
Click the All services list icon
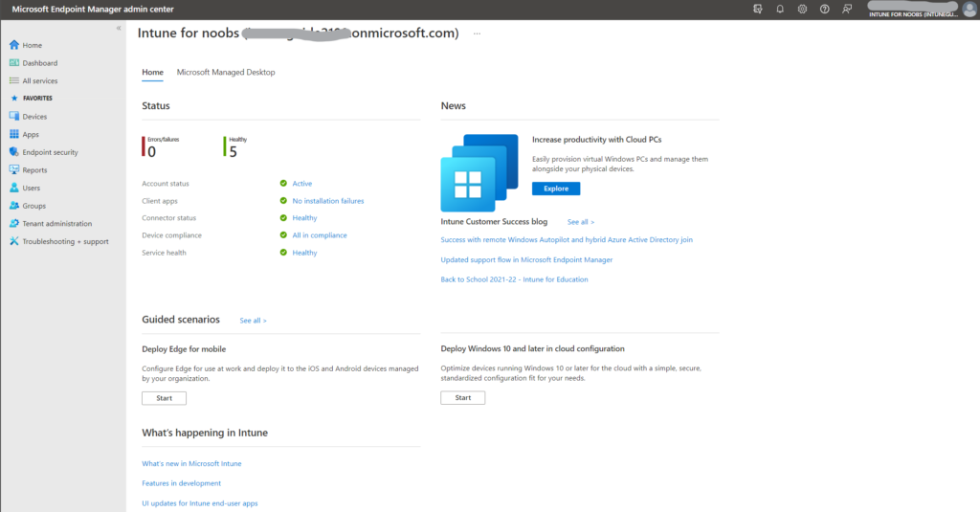point(13,80)
